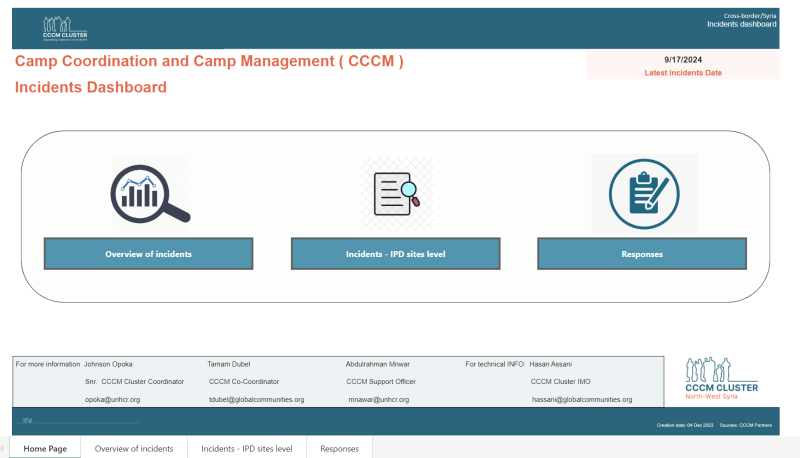Click the tdubel@globalcommunities.org email address
The image size is (800, 458).
coord(256,399)
